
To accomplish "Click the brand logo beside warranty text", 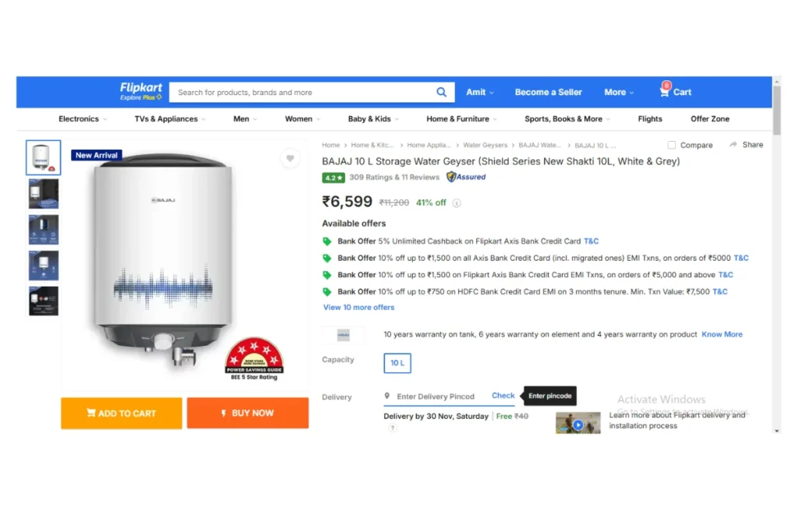I will 344,335.
